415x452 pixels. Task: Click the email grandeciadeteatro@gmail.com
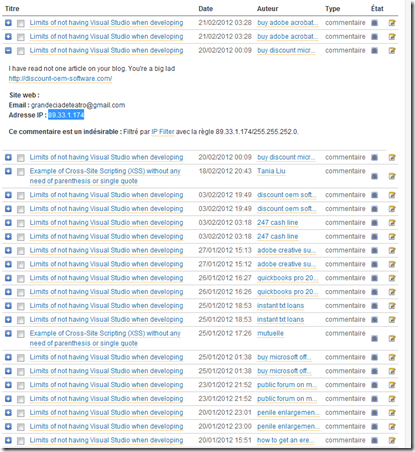coord(78,105)
